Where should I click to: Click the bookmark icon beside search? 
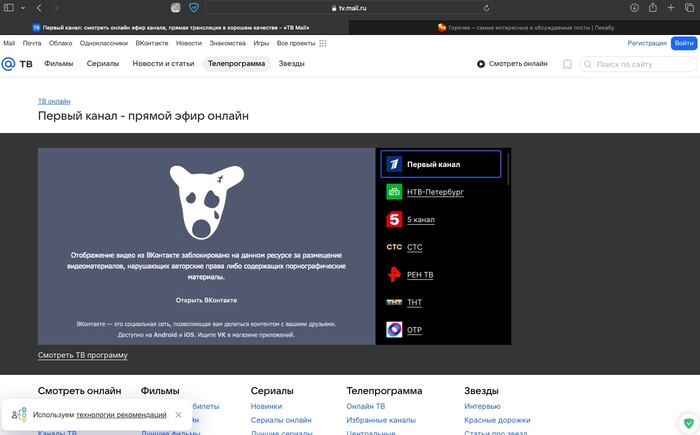(567, 64)
